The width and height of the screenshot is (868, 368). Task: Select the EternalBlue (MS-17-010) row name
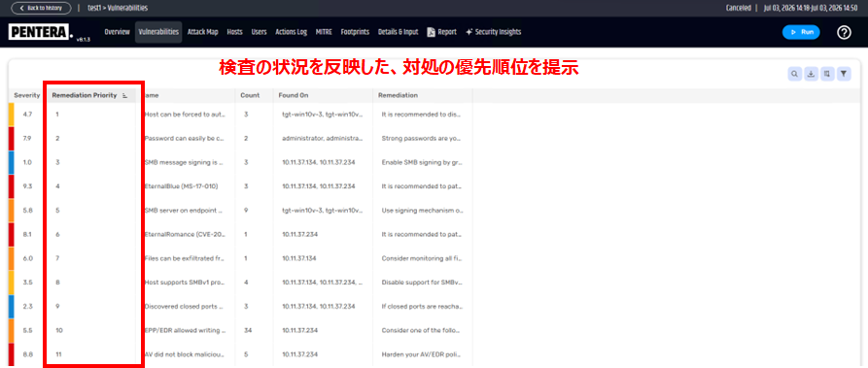[181, 185]
